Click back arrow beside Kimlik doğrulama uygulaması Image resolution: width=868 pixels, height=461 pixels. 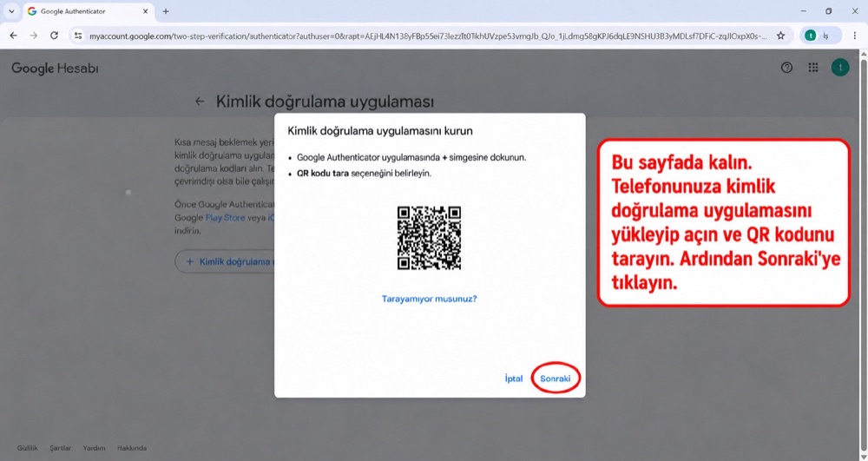pyautogui.click(x=200, y=102)
